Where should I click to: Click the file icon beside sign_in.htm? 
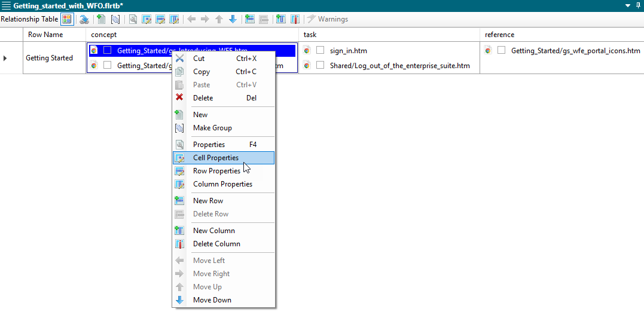307,50
